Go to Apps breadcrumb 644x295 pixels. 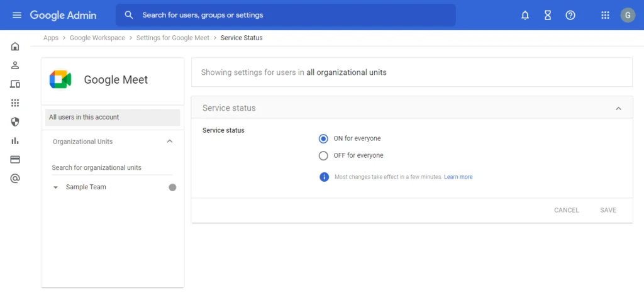[x=51, y=38]
